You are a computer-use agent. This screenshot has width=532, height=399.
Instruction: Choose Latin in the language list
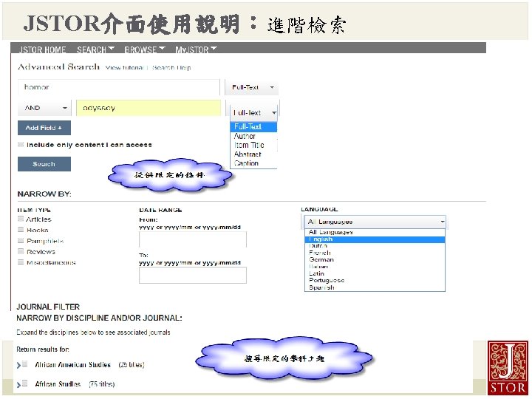(x=375, y=273)
